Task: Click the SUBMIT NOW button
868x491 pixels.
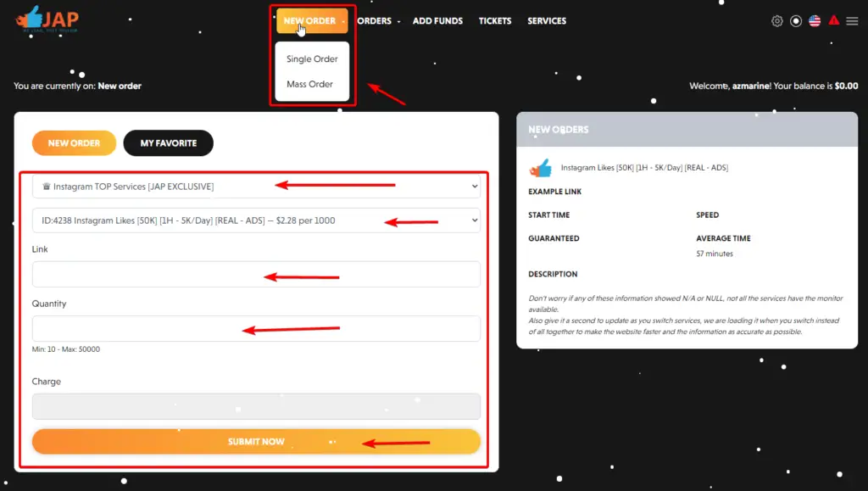Action: (256, 442)
